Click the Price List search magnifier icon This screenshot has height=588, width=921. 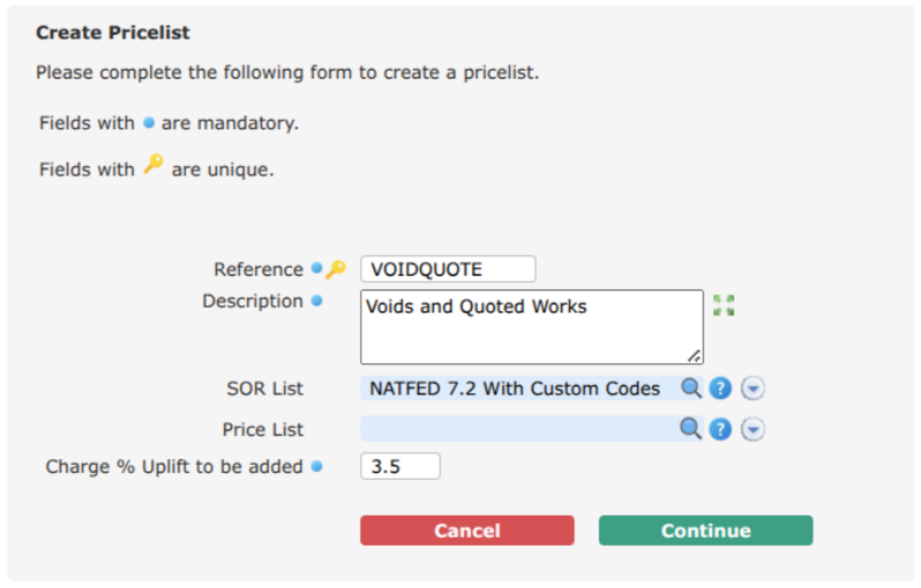(691, 429)
